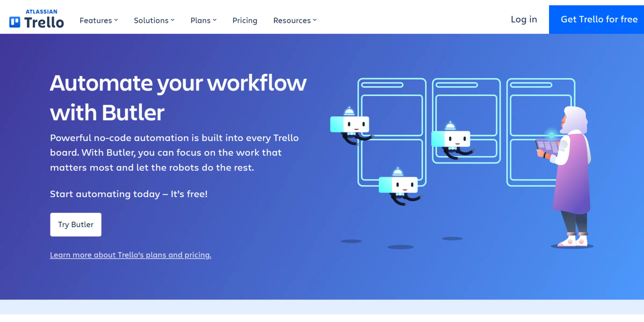Click the Log in link
Image resolution: width=644 pixels, height=322 pixels.
[x=524, y=20]
